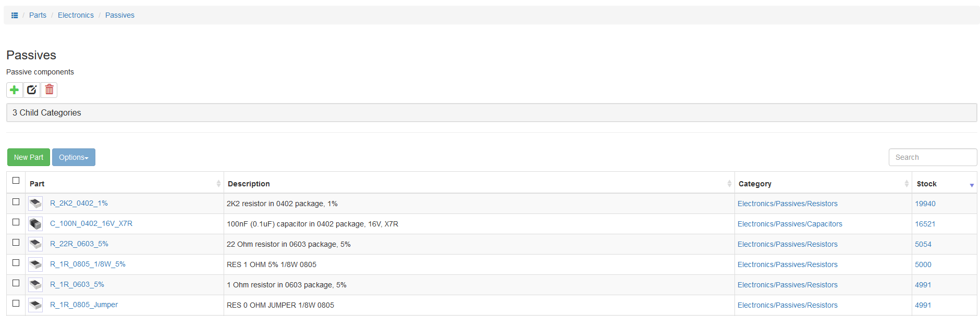Click the green plus add category icon
The image size is (980, 316).
[x=15, y=90]
